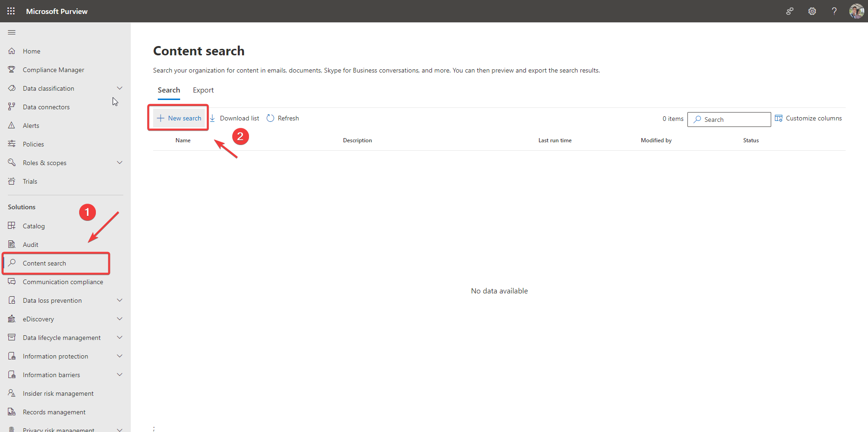This screenshot has height=432, width=868.
Task: Sort by the Last run time column
Action: [555, 140]
